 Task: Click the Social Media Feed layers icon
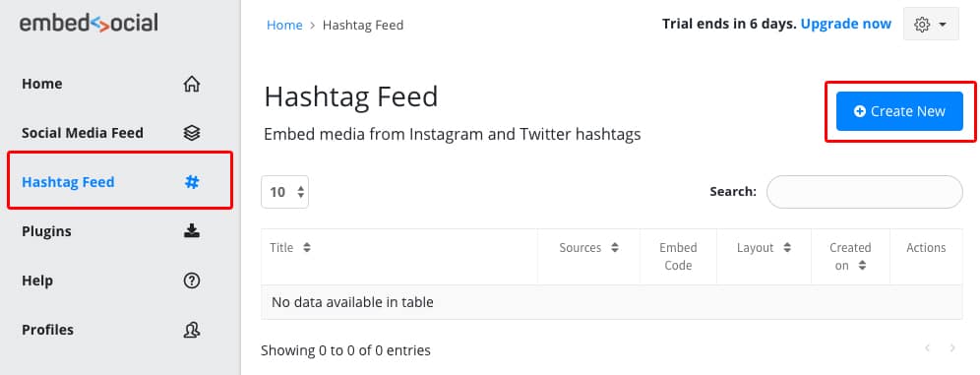(191, 133)
